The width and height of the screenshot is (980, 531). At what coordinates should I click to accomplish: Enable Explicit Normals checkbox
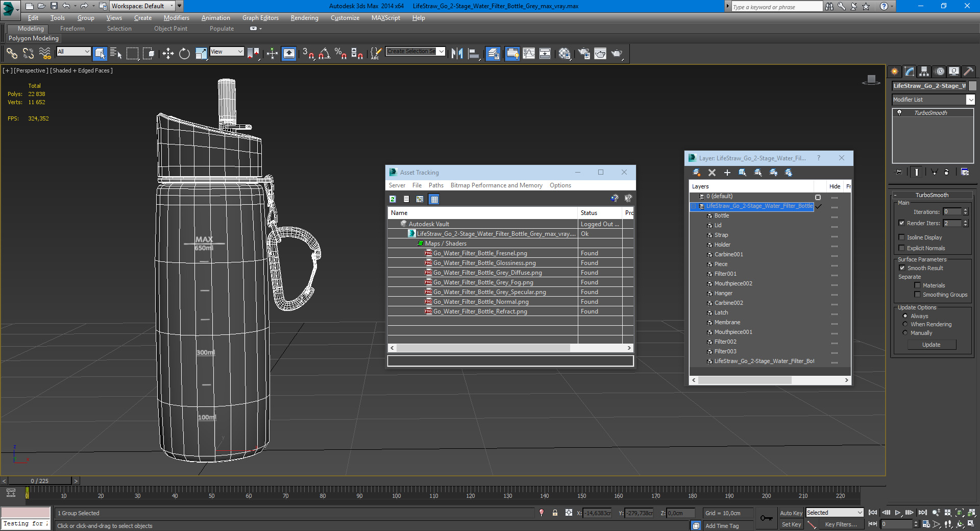pos(901,248)
